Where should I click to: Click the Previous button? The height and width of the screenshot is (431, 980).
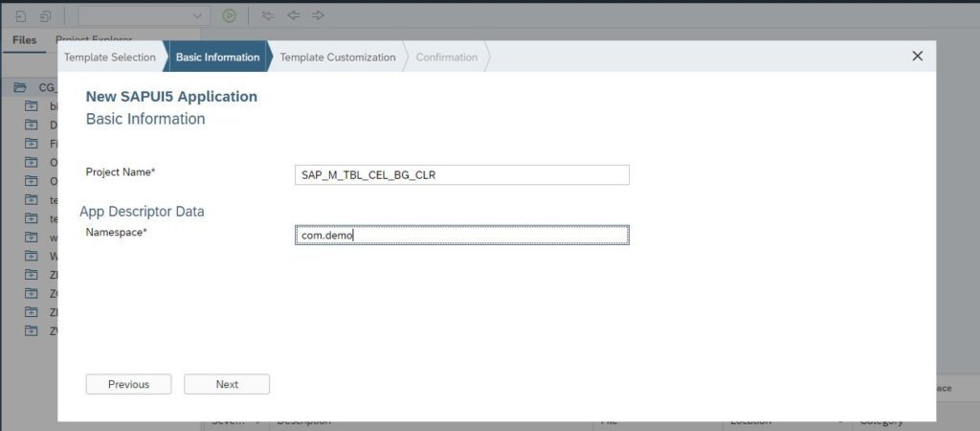coord(129,384)
